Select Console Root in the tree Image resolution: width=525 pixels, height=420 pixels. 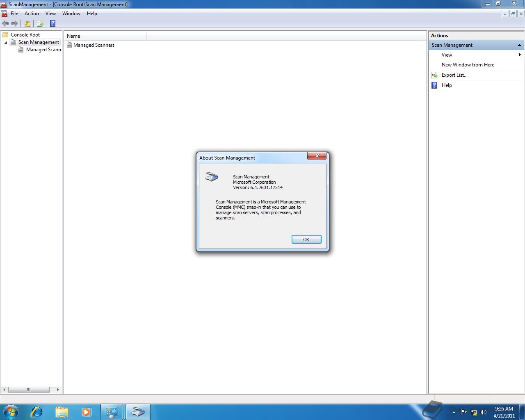click(x=25, y=35)
